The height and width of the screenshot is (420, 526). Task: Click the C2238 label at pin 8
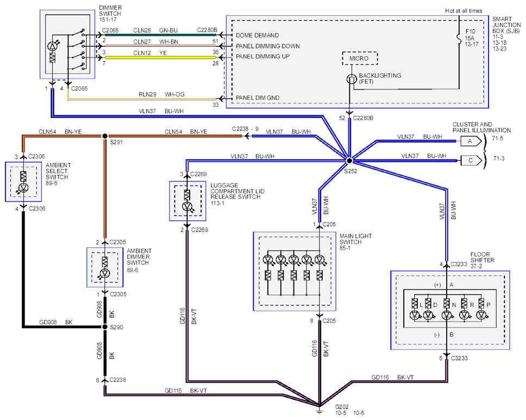(118, 380)
